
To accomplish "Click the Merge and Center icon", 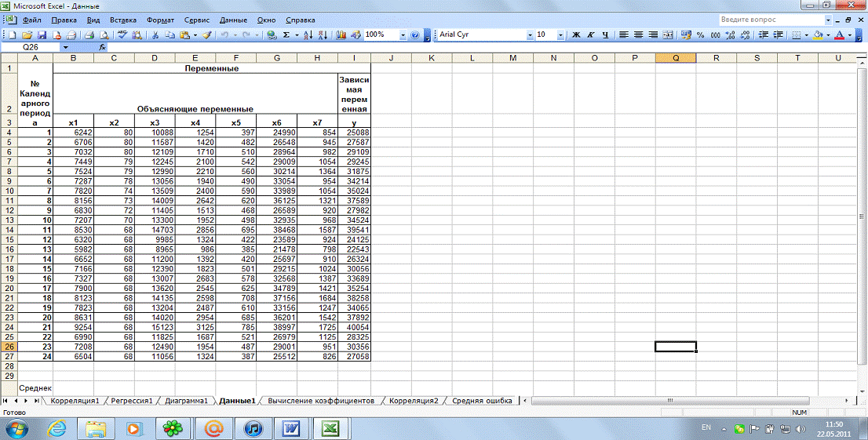I will (668, 35).
